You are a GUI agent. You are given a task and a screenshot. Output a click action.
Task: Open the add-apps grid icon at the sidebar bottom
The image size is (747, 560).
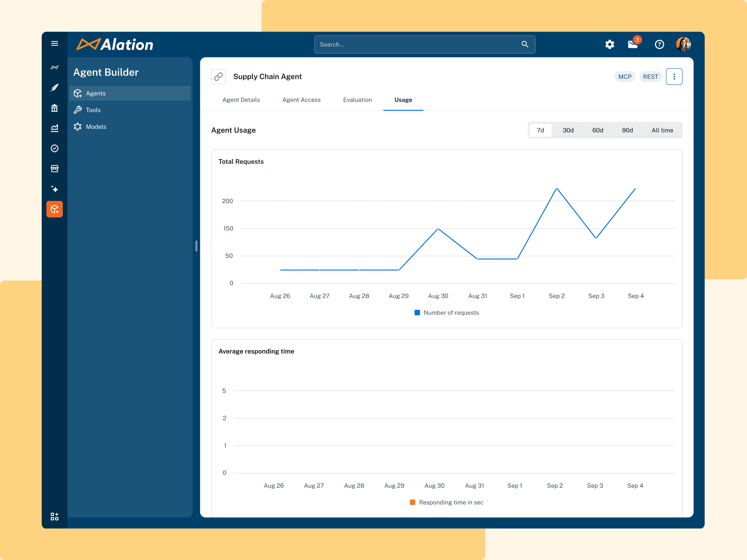pos(54,516)
